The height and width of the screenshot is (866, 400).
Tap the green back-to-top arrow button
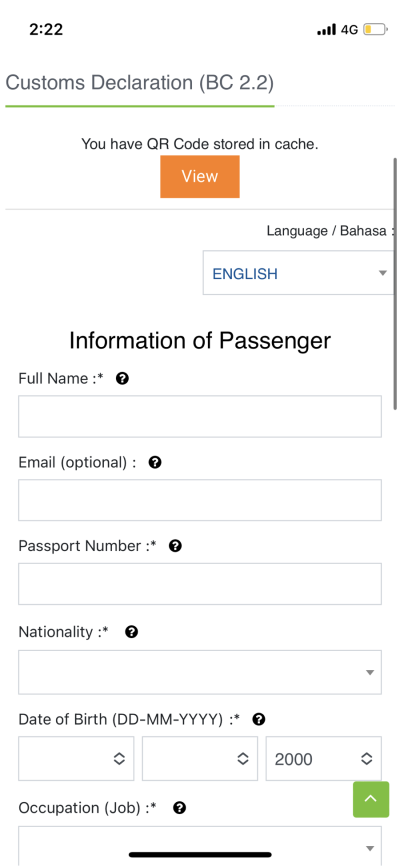(x=371, y=799)
